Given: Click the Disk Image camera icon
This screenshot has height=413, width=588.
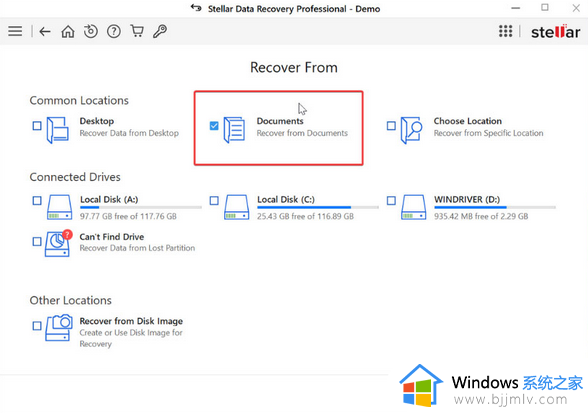Looking at the screenshot, I should (58, 327).
